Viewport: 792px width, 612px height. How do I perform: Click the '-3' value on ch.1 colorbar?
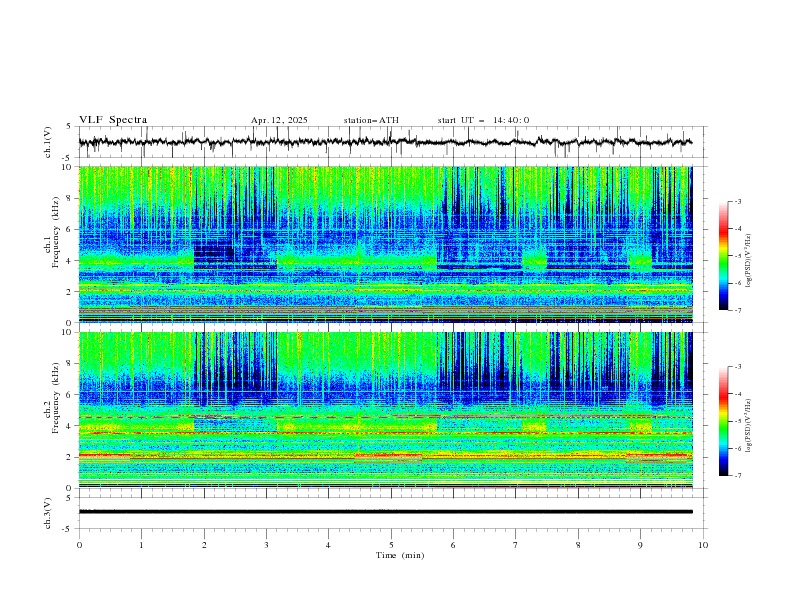[737, 201]
